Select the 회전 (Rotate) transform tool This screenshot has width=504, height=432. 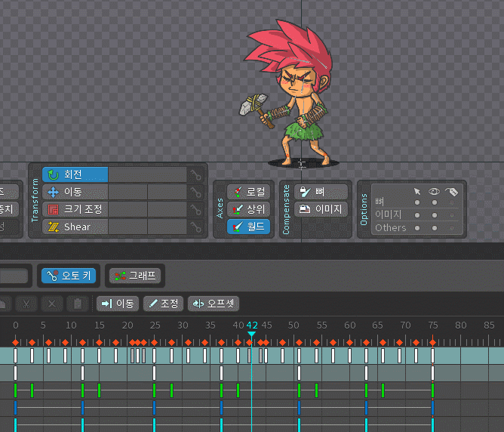tap(75, 174)
